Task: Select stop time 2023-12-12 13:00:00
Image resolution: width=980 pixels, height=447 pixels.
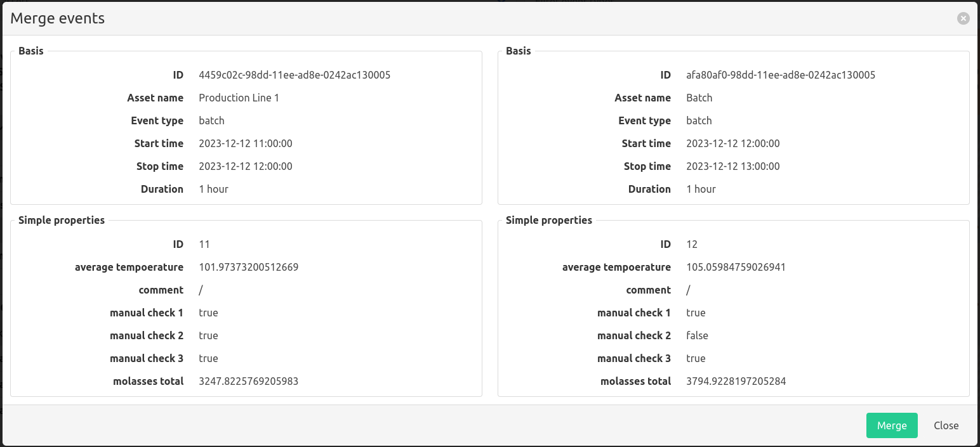Action: [x=733, y=166]
